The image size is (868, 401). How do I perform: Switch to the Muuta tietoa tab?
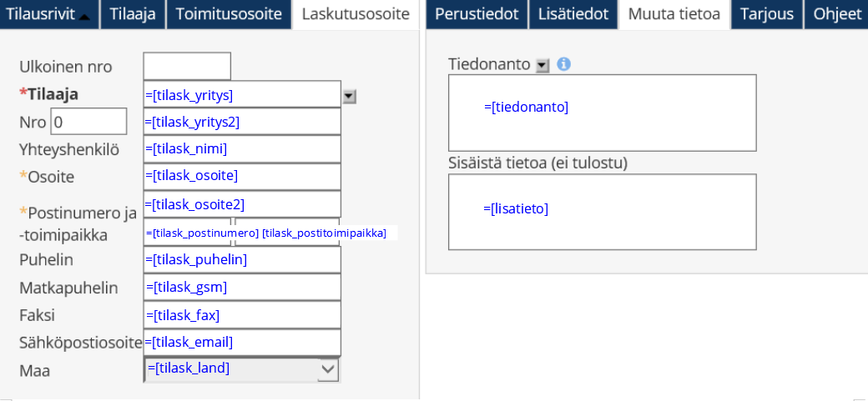674,14
